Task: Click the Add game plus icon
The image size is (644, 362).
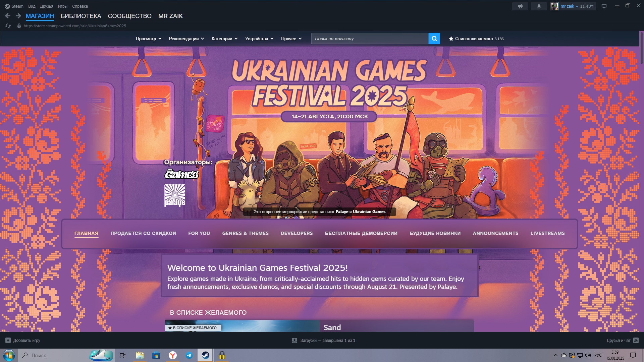Action: click(8, 340)
